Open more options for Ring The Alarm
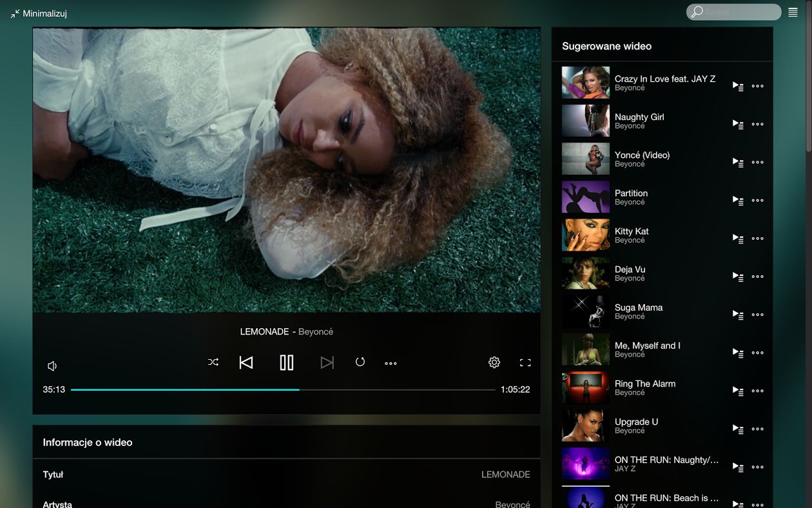 tap(758, 391)
